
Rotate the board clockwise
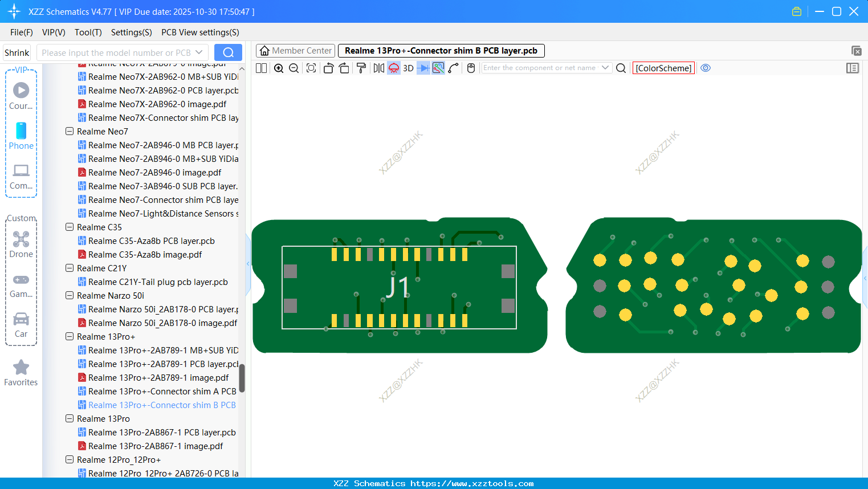click(344, 68)
